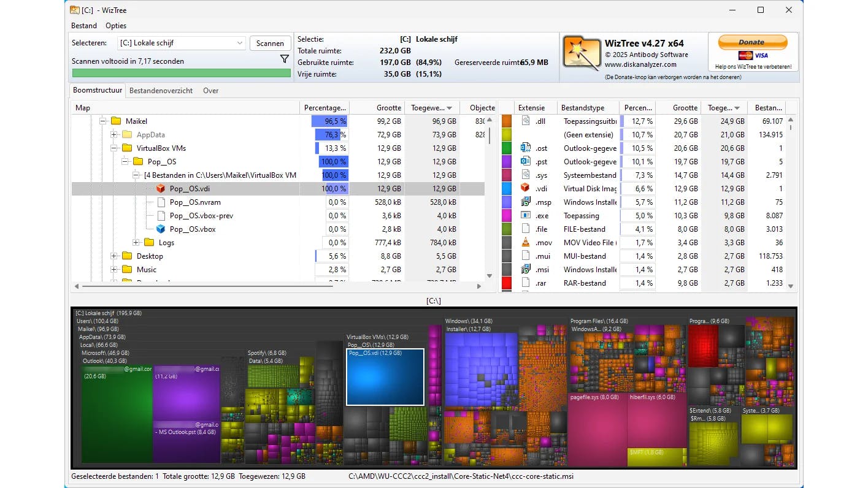Click the green color swatch for .ost
The width and height of the screenshot is (868, 488).
pos(507,148)
